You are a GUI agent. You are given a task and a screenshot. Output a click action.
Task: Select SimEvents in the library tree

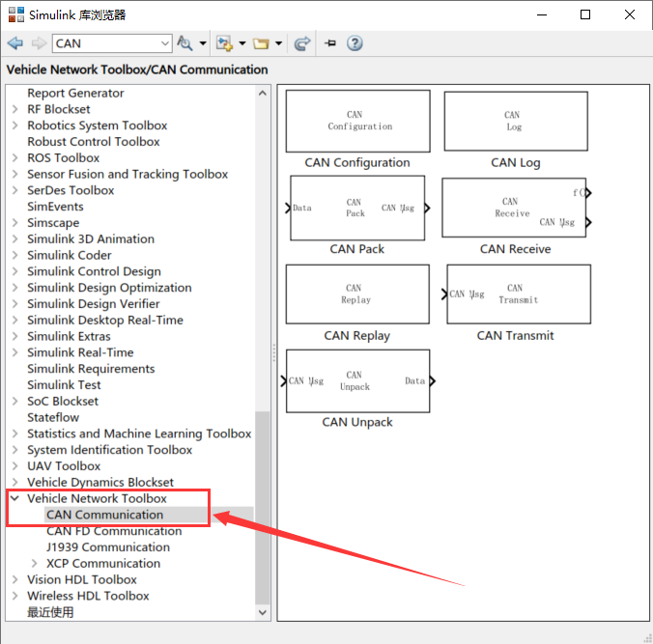[x=55, y=207]
